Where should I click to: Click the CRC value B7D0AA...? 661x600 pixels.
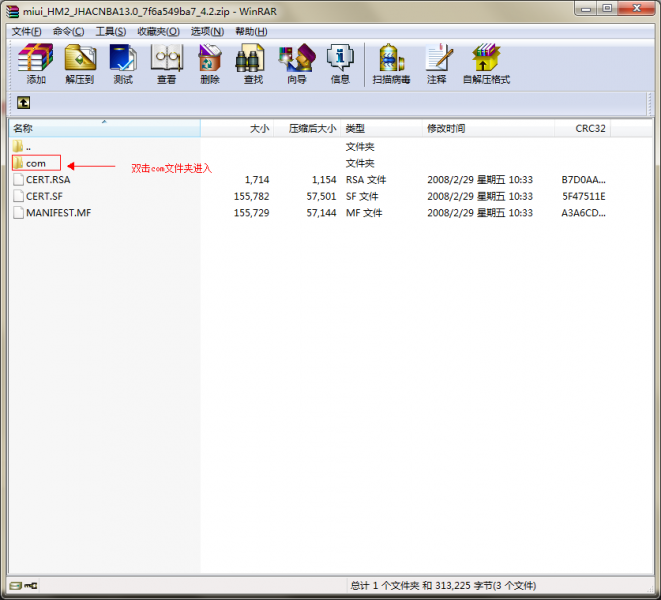[584, 180]
